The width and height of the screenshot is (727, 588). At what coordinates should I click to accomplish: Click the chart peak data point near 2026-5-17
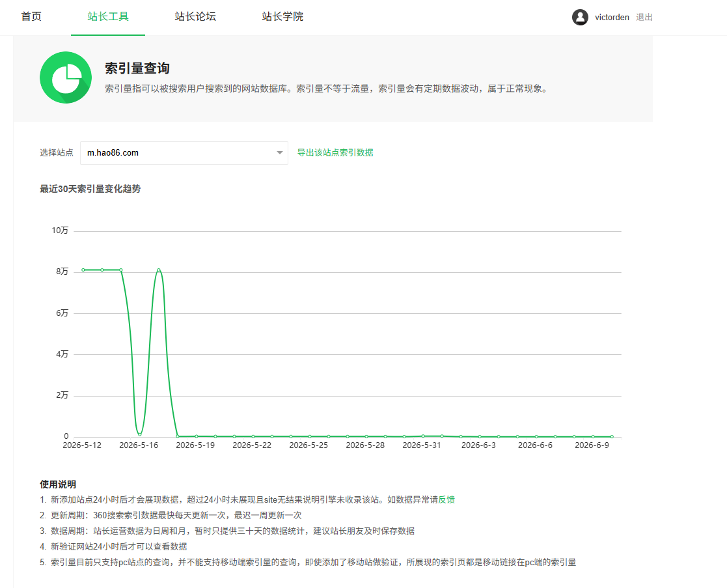point(159,270)
